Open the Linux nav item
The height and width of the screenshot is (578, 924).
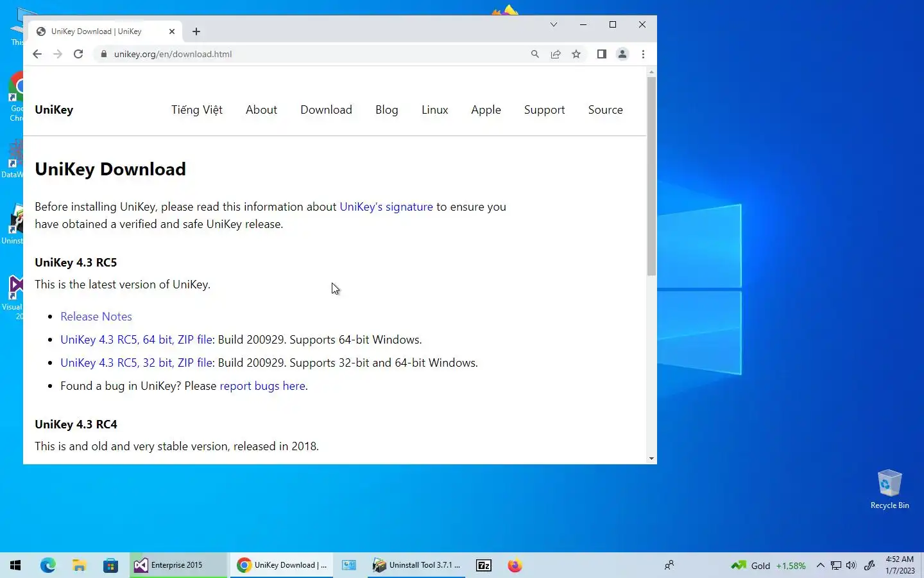pyautogui.click(x=434, y=110)
